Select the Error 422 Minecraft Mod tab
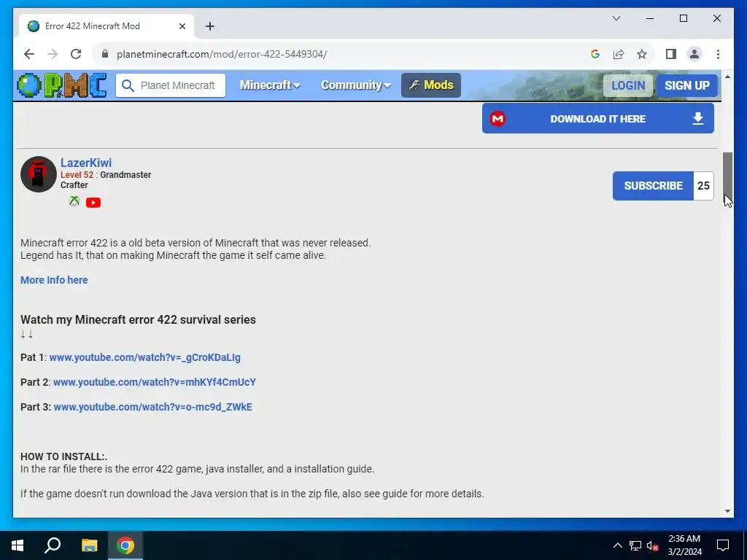Image resolution: width=747 pixels, height=560 pixels. click(107, 26)
